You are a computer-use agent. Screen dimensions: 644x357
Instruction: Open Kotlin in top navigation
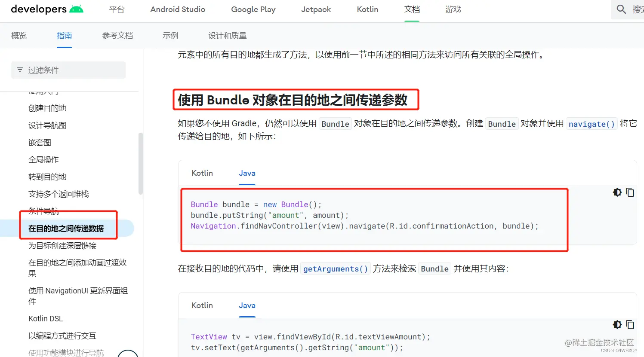367,9
